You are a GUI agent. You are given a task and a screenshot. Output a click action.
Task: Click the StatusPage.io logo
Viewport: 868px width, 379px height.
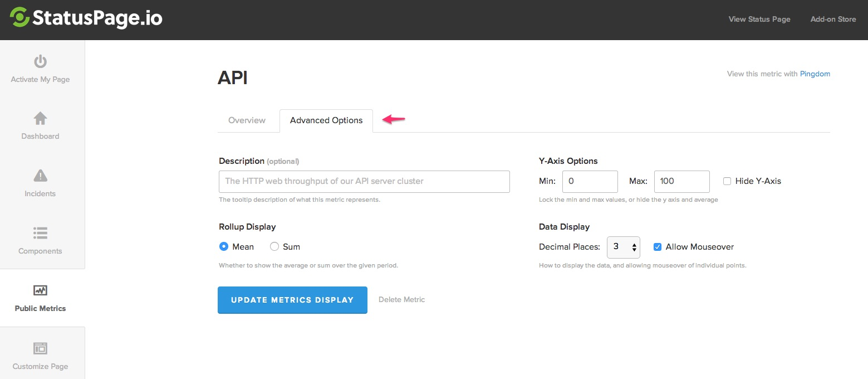click(86, 18)
